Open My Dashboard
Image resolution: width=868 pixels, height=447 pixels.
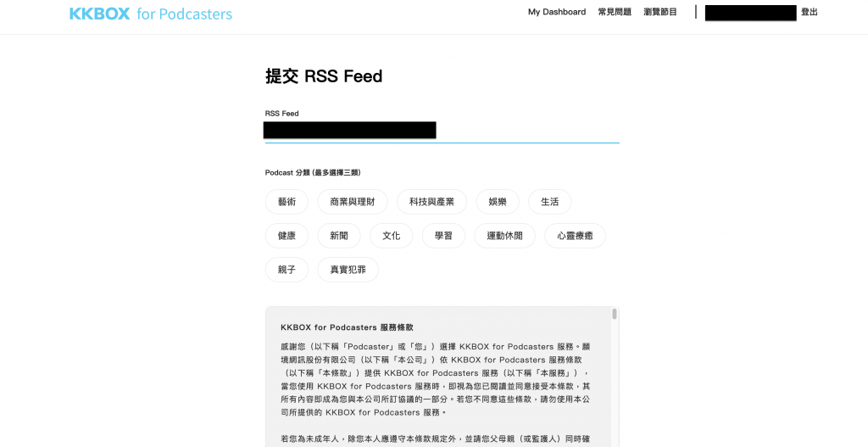(x=556, y=12)
